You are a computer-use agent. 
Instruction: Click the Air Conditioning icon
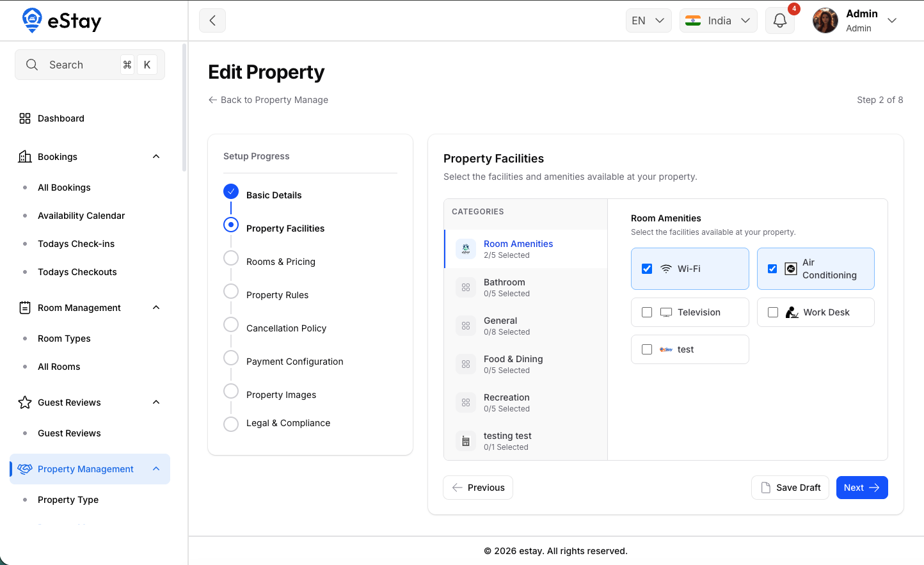pyautogui.click(x=791, y=269)
